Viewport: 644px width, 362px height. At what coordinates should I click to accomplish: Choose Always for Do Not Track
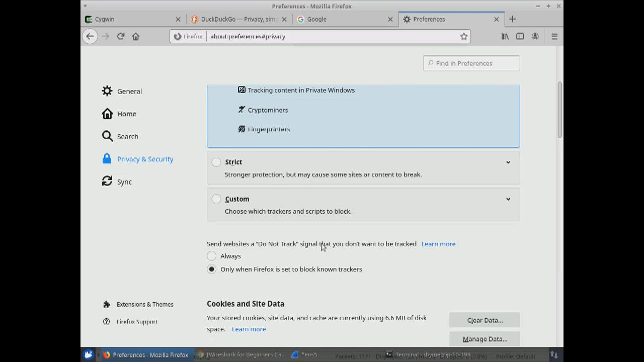click(212, 256)
